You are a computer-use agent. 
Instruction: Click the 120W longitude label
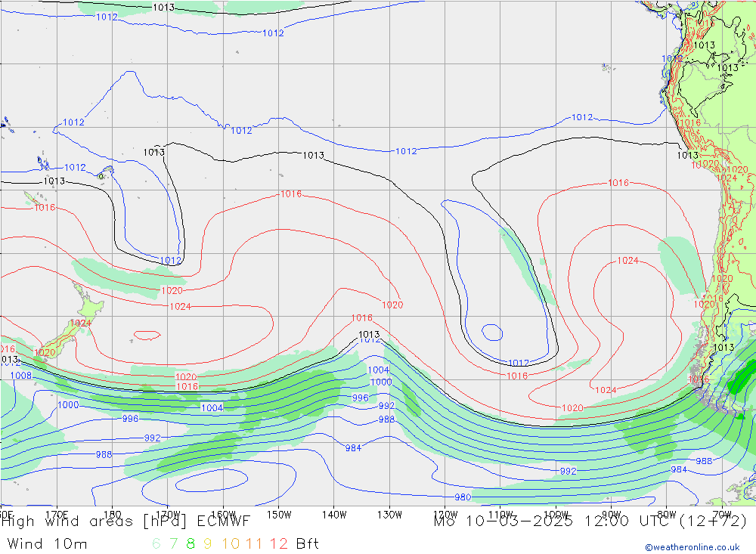pos(445,515)
